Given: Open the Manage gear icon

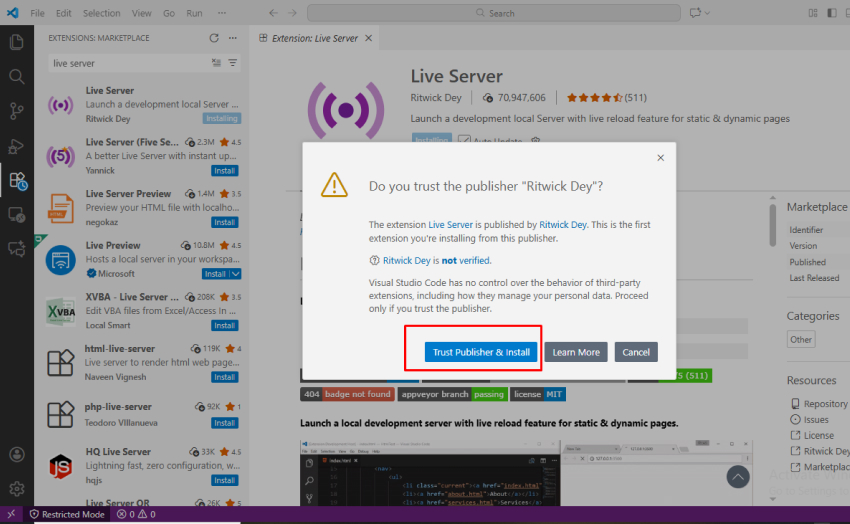Looking at the screenshot, I should [16, 489].
